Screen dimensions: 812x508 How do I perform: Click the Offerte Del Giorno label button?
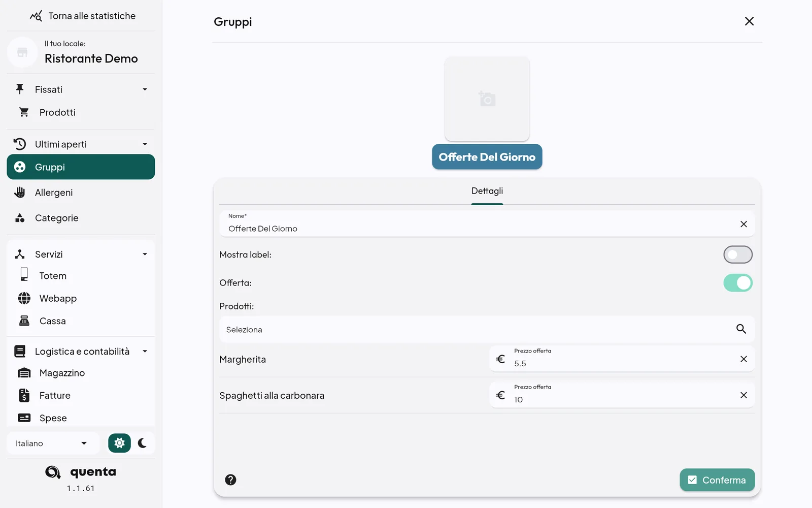tap(487, 157)
